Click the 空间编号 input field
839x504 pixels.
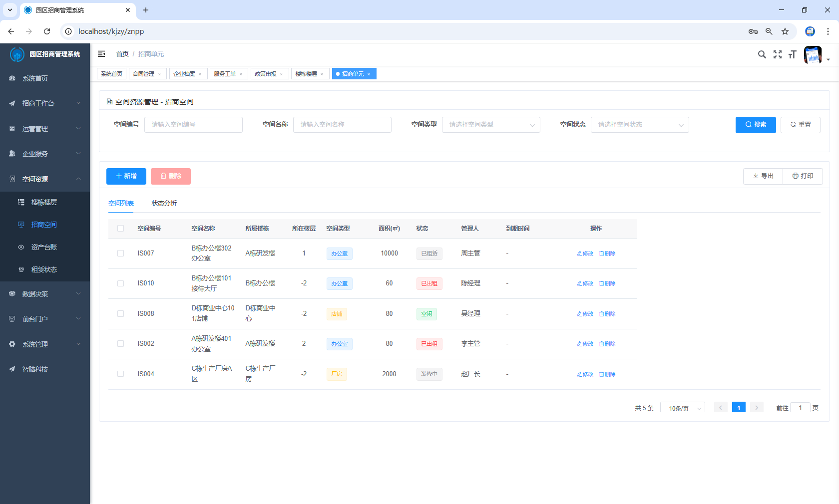pyautogui.click(x=193, y=125)
